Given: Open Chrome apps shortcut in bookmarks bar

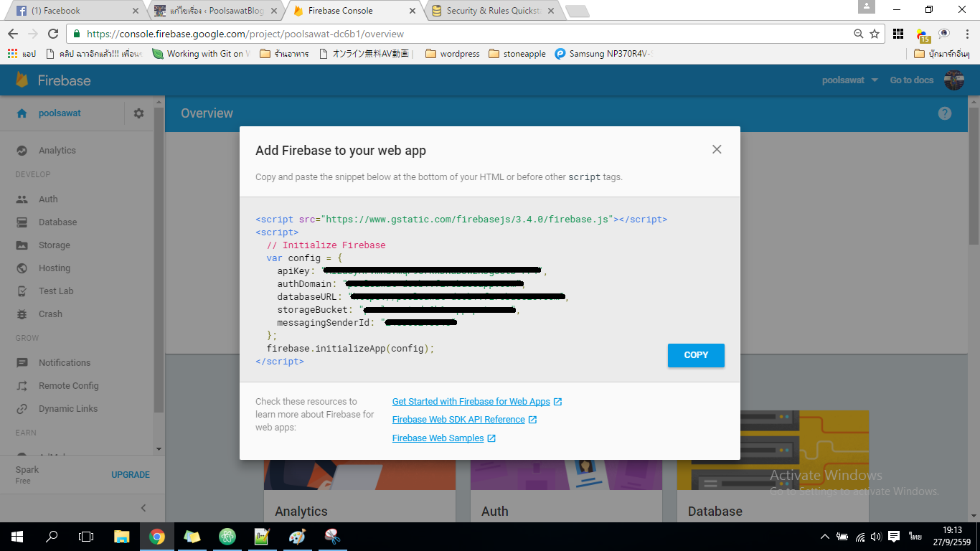Looking at the screenshot, I should point(22,54).
